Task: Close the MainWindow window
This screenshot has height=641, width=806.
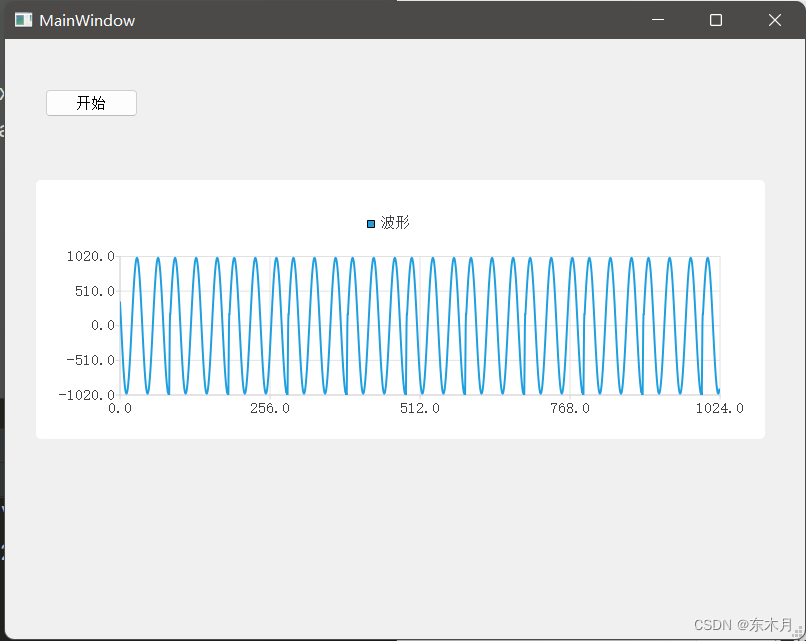Action: (x=775, y=20)
